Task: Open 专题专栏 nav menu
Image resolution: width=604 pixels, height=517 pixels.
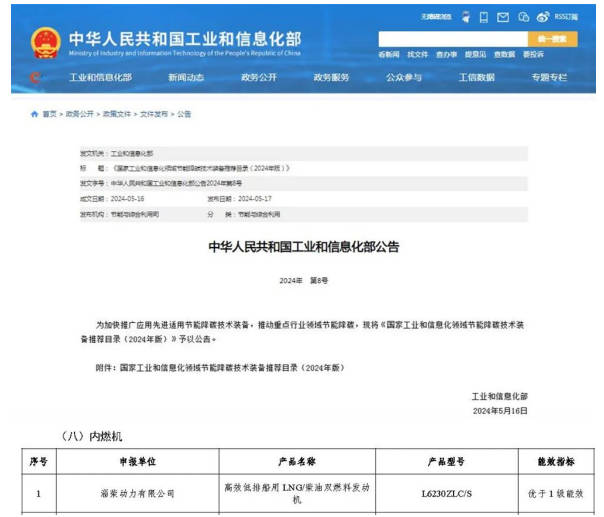Action: click(x=549, y=77)
